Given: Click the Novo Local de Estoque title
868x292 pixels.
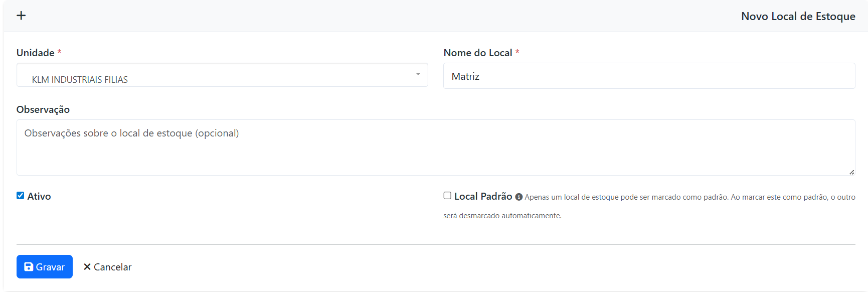Looking at the screenshot, I should [798, 17].
